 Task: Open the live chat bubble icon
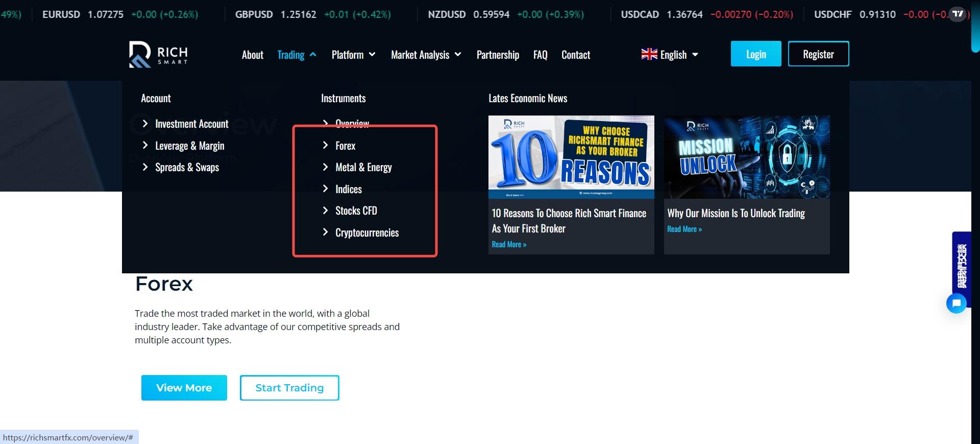(x=956, y=303)
